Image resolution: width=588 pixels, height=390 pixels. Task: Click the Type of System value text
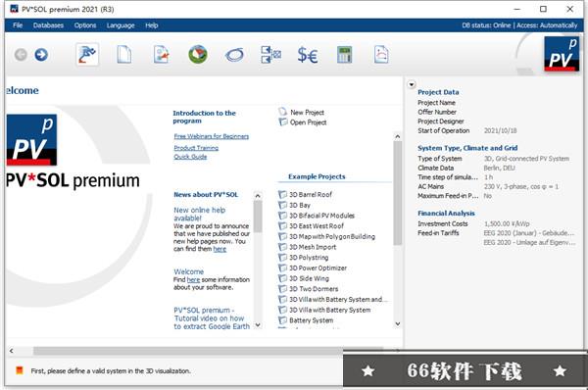526,159
